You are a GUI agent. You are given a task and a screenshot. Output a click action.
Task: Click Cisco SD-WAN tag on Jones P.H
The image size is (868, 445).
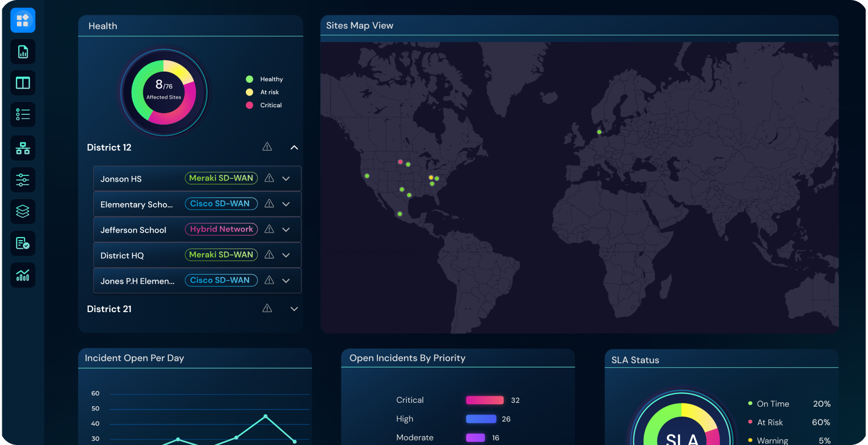click(x=221, y=280)
